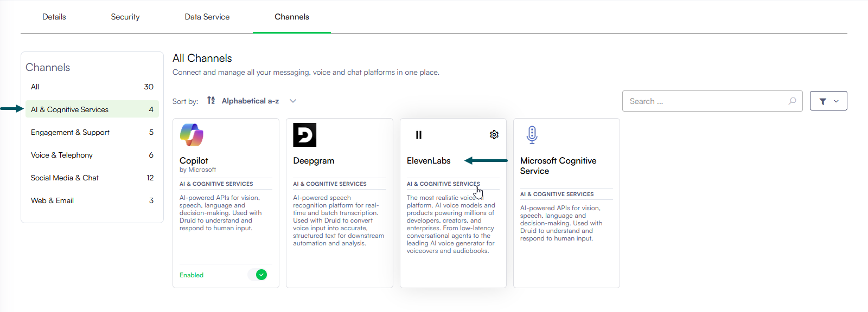
Task: Click the alphabetical sort order icon
Action: coord(211,101)
